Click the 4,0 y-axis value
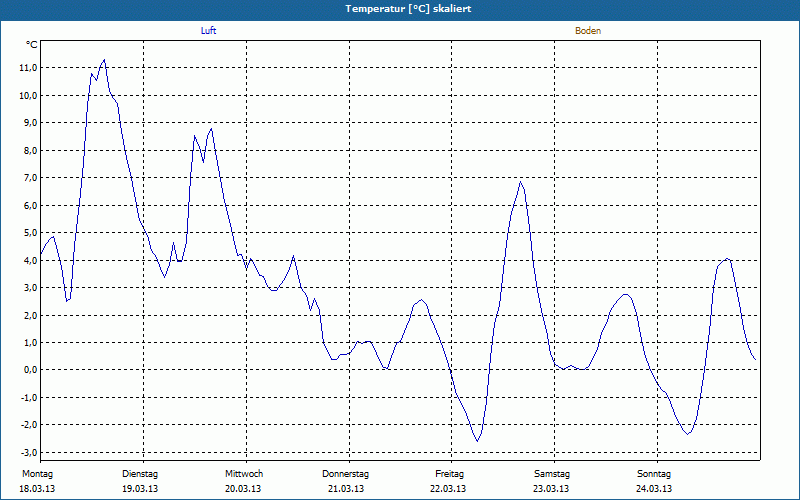This screenshot has width=800, height=500. [x=30, y=260]
